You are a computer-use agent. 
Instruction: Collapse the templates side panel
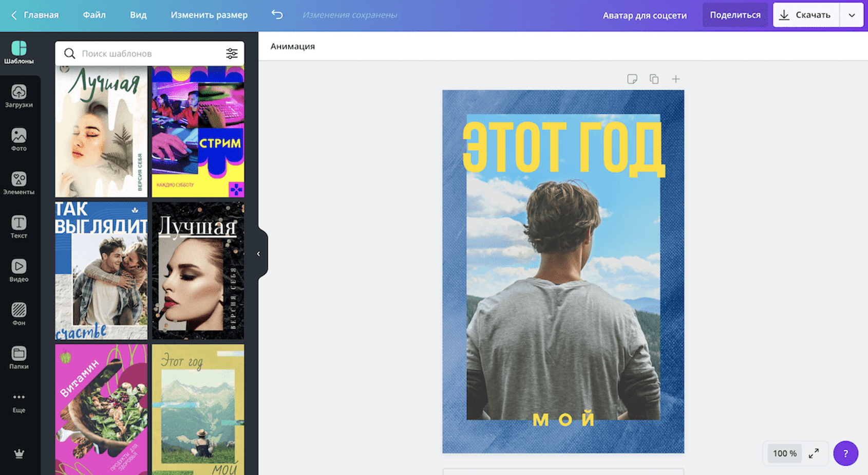pos(258,253)
